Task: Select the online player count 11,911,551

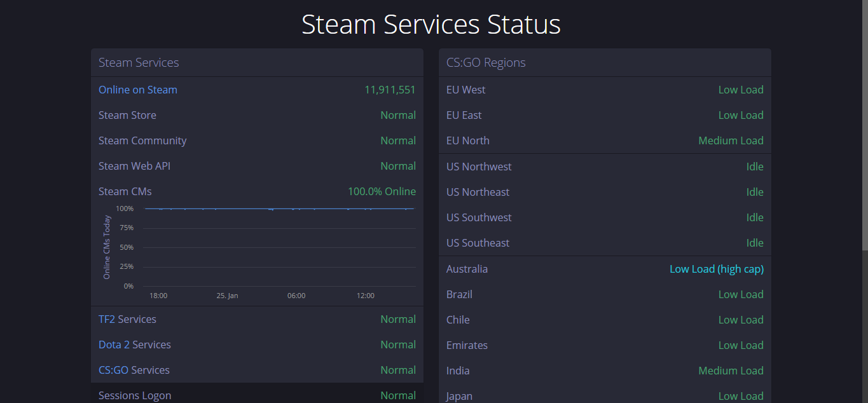Action: pos(390,90)
